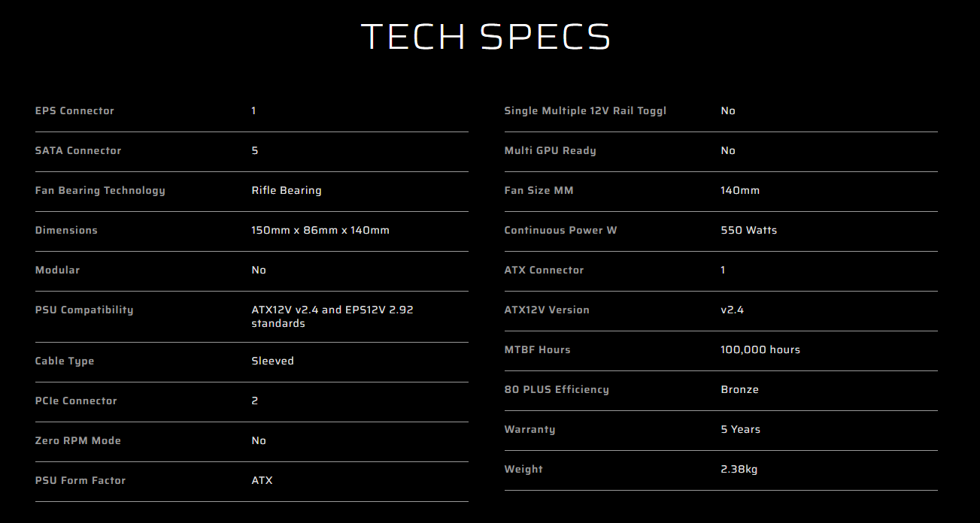
Task: Click the 150mm x 86mm x 140mm dimensions
Action: (x=320, y=230)
